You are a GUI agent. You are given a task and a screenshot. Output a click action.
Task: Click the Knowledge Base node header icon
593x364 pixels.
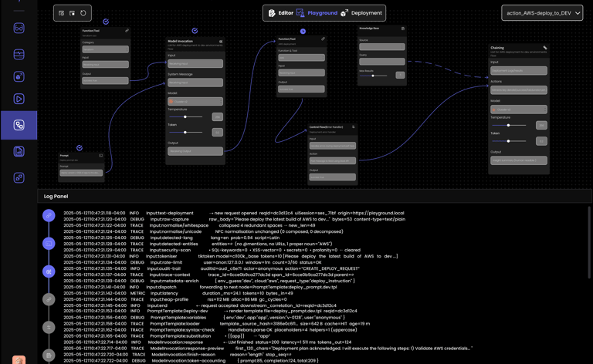point(403,29)
